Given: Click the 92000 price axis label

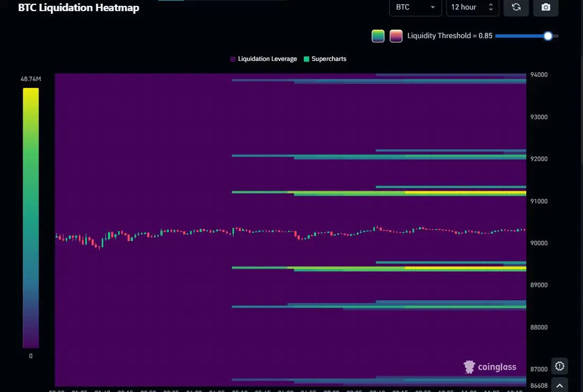Looking at the screenshot, I should 539,159.
